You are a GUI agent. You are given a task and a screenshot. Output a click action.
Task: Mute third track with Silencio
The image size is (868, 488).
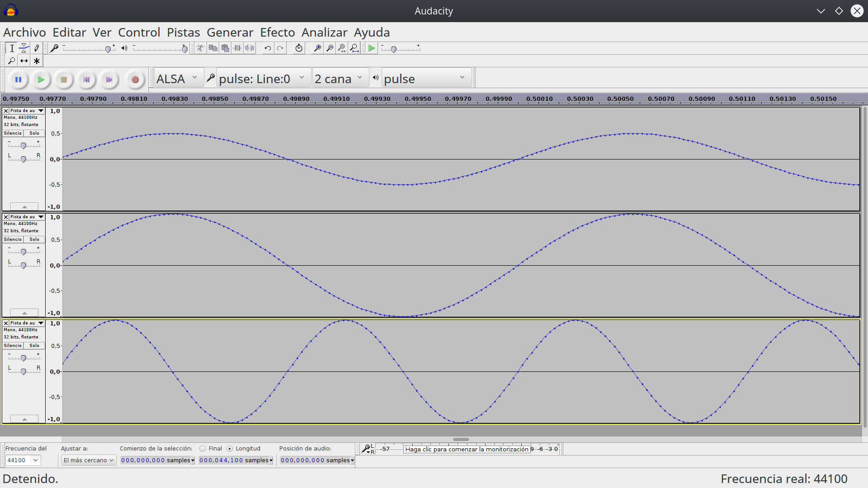tap(13, 346)
